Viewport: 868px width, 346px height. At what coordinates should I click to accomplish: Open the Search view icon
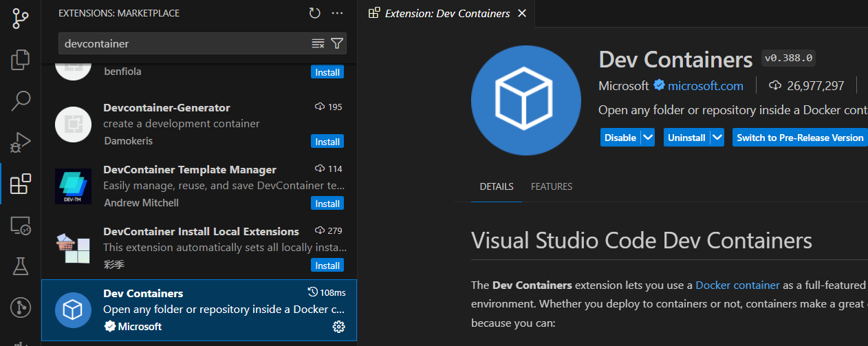(21, 101)
